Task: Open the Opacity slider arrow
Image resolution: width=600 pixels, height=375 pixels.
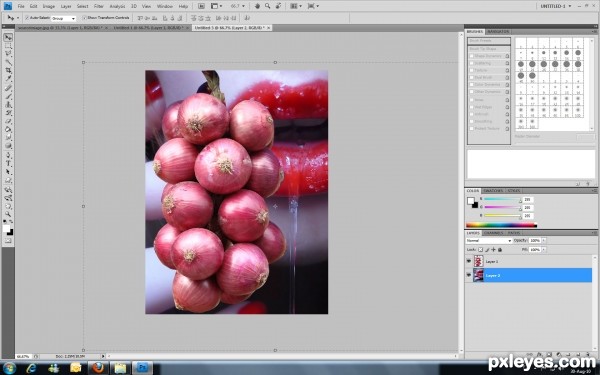Action: coord(544,241)
